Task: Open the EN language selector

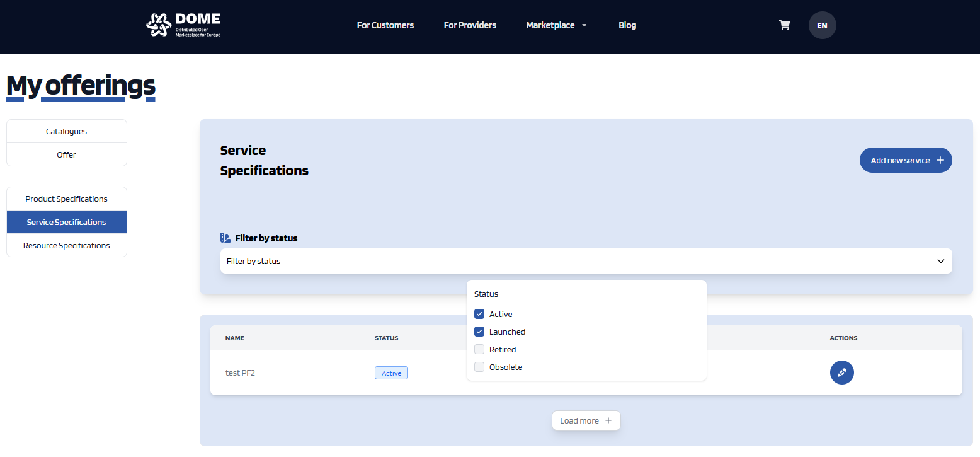Action: point(822,25)
